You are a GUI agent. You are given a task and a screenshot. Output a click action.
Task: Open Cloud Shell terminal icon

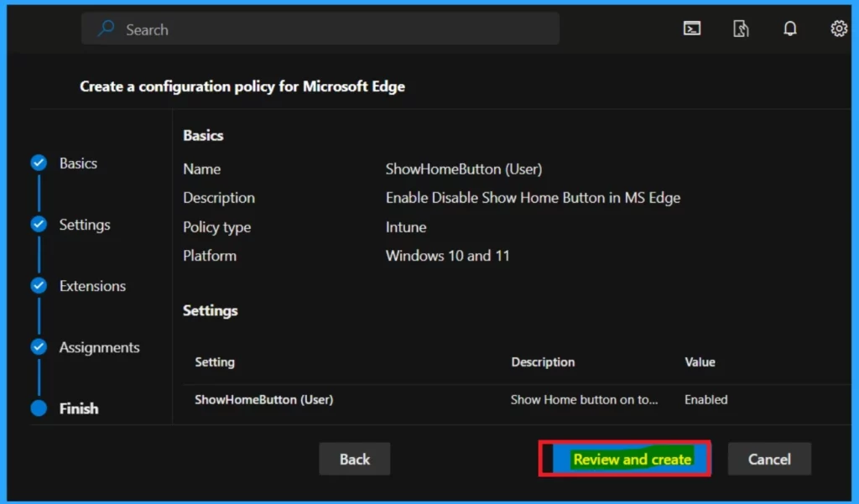click(692, 29)
